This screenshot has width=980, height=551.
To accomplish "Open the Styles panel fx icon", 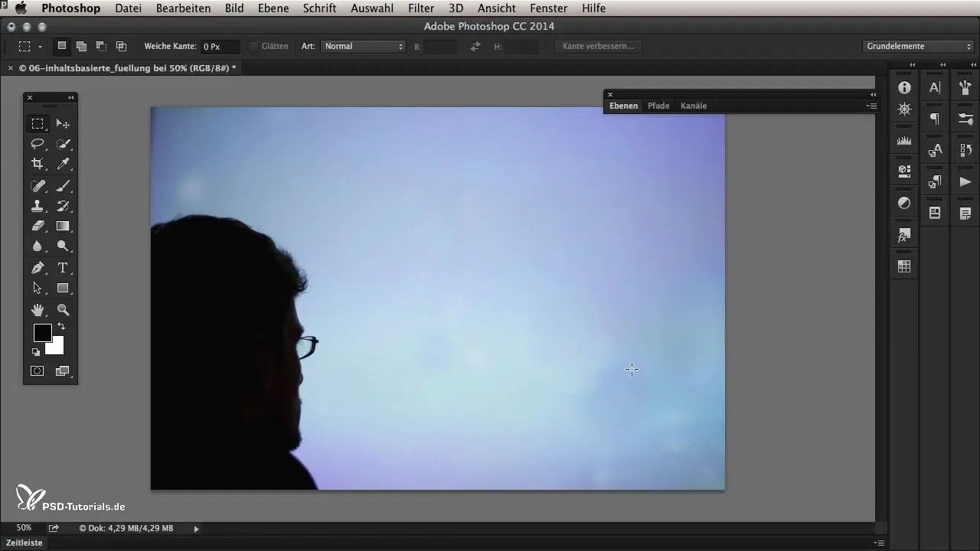I will pos(904,236).
